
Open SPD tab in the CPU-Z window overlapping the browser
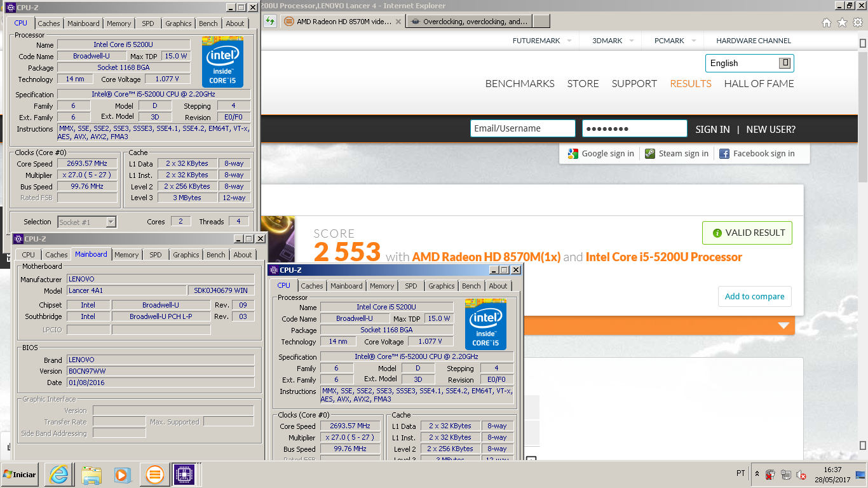pyautogui.click(x=411, y=286)
